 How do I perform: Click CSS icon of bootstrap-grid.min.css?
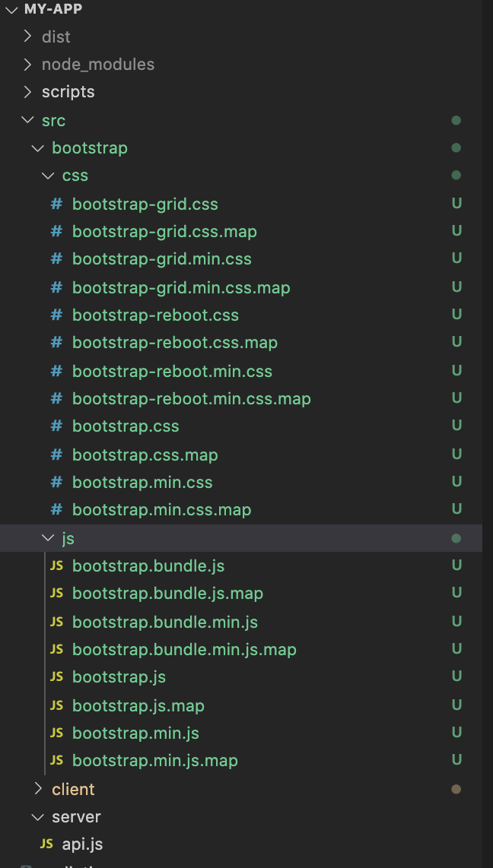56,259
